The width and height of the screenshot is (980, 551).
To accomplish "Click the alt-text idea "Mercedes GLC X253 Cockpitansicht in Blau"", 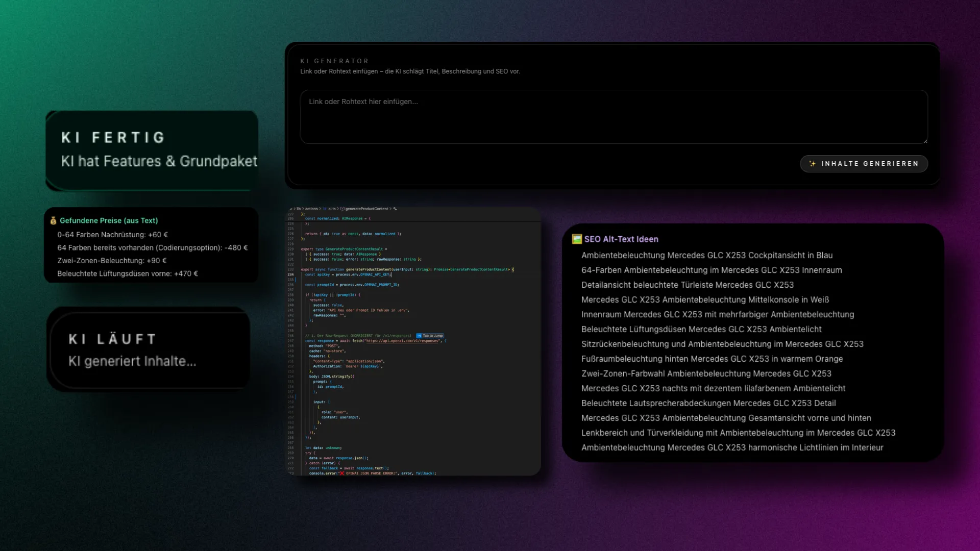I will click(707, 255).
